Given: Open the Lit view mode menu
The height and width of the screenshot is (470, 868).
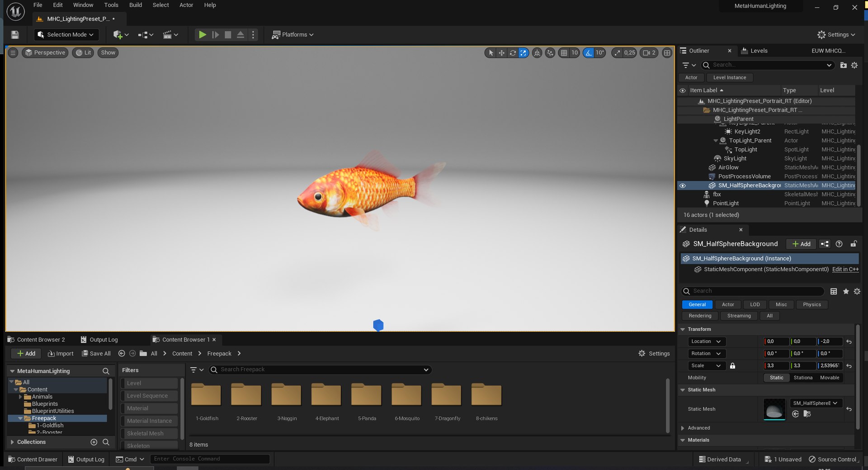Looking at the screenshot, I should pos(83,53).
